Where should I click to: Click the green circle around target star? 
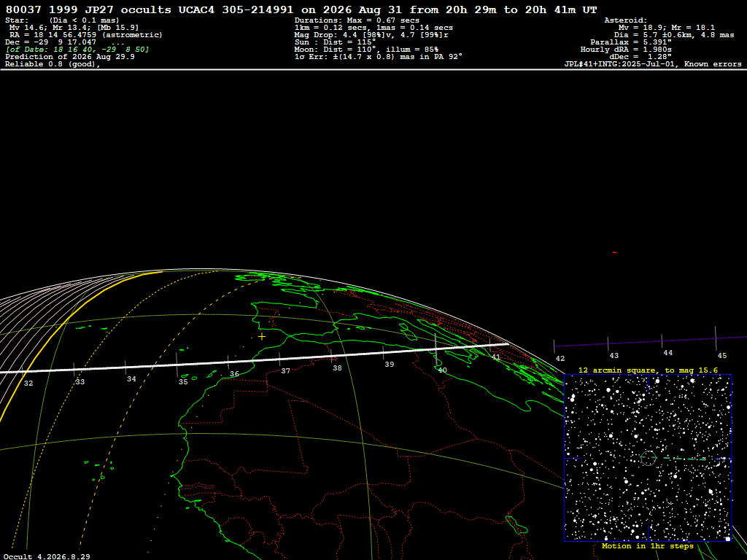tap(648, 458)
